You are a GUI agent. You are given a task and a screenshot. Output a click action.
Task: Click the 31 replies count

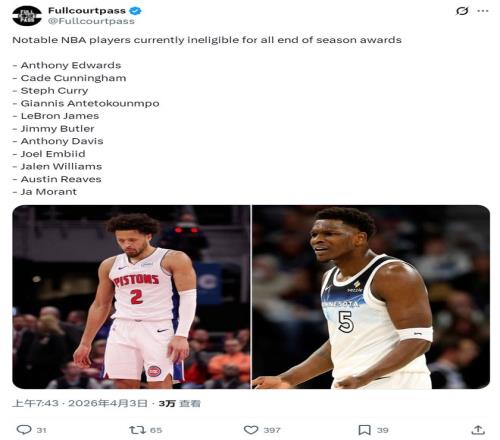point(41,430)
